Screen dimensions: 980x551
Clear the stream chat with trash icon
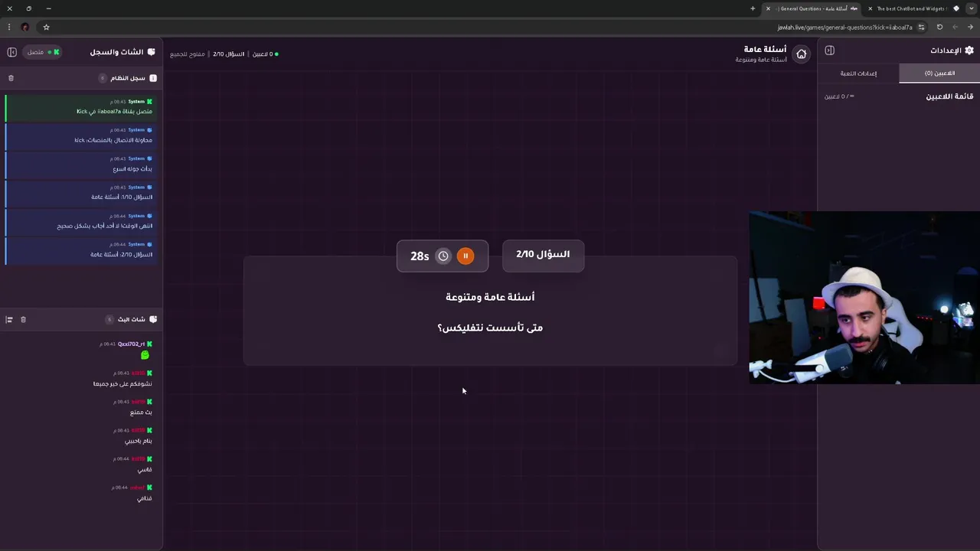pyautogui.click(x=23, y=319)
